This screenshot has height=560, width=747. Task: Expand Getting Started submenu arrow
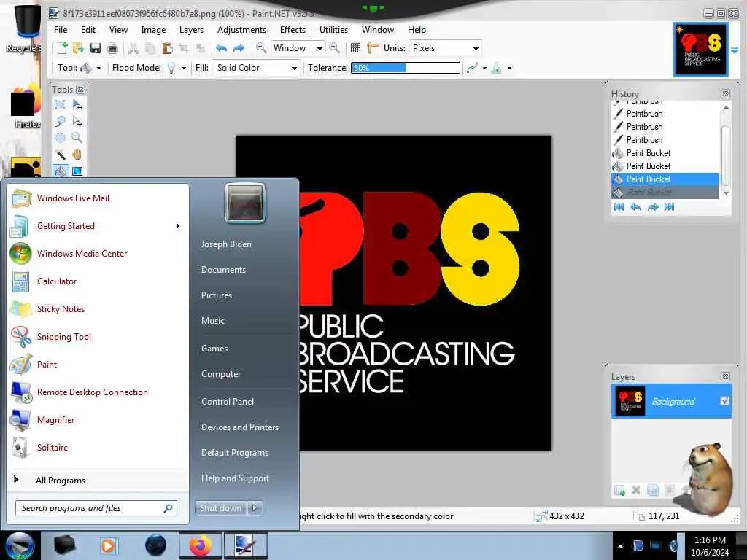[178, 226]
